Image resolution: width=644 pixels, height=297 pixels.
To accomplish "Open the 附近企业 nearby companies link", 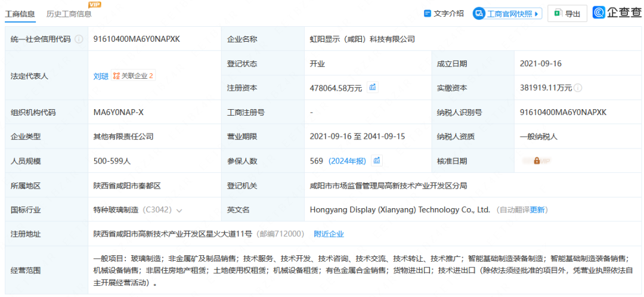I will [329, 234].
